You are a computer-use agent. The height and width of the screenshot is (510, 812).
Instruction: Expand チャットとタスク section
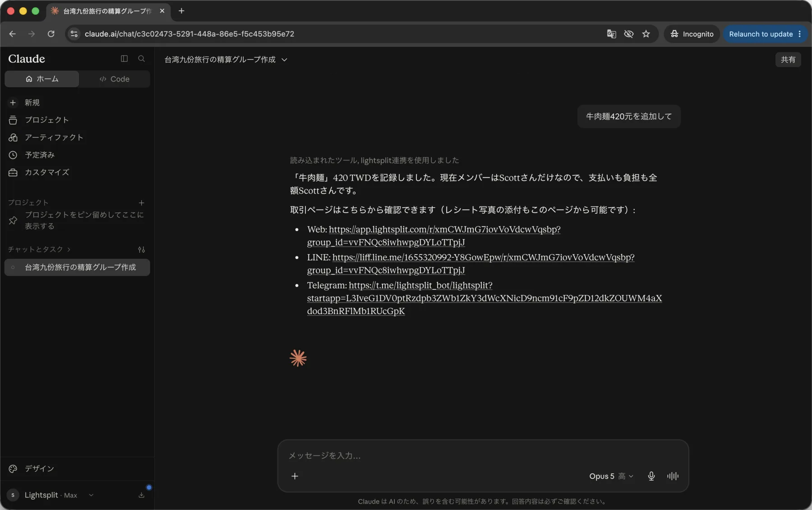[x=39, y=249]
